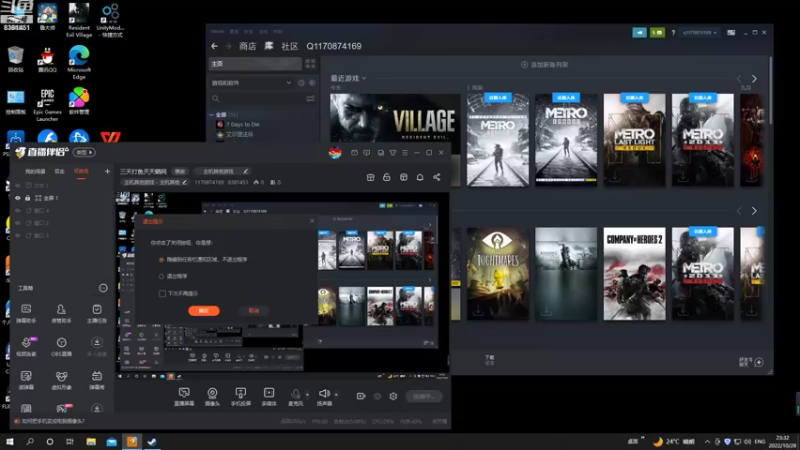The height and width of the screenshot is (450, 800).
Task: Open the OBS直播 tool
Action: [x=61, y=346]
